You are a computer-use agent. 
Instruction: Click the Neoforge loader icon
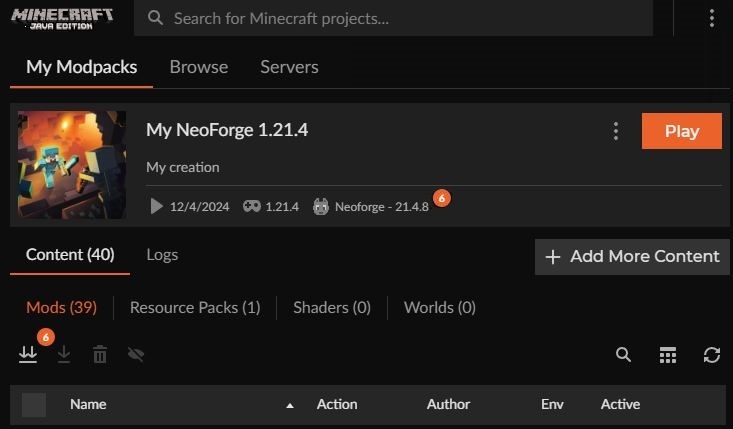(321, 206)
